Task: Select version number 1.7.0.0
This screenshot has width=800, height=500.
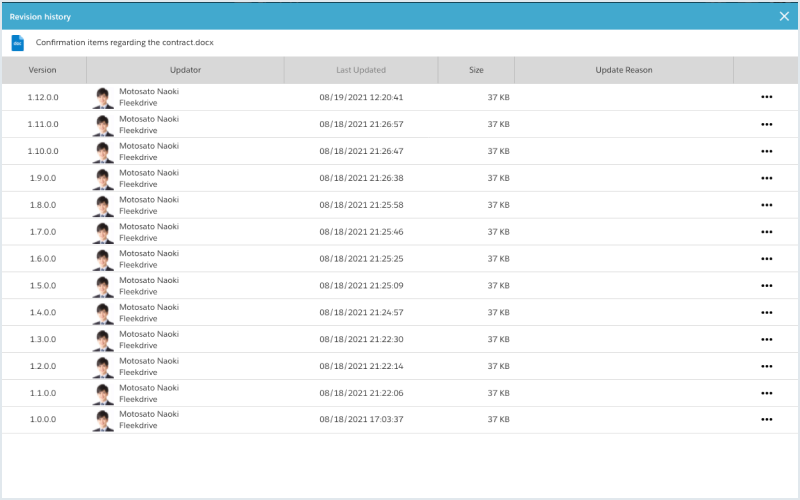Action: tap(43, 232)
